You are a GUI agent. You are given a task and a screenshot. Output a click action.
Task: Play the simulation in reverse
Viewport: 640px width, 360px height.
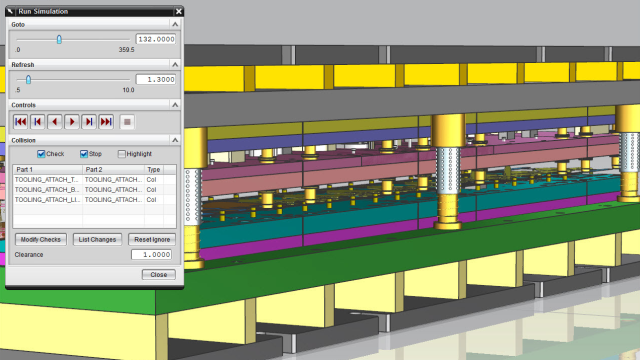pos(55,122)
